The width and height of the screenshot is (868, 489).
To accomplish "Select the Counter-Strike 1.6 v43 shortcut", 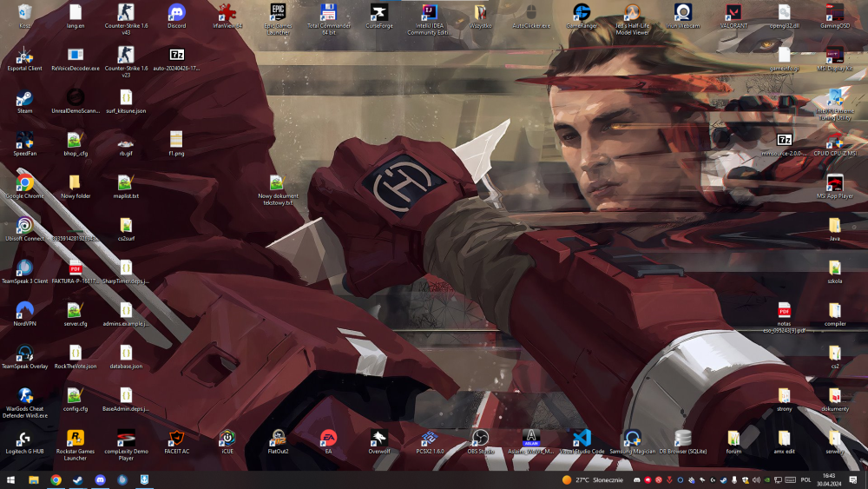I will [126, 19].
